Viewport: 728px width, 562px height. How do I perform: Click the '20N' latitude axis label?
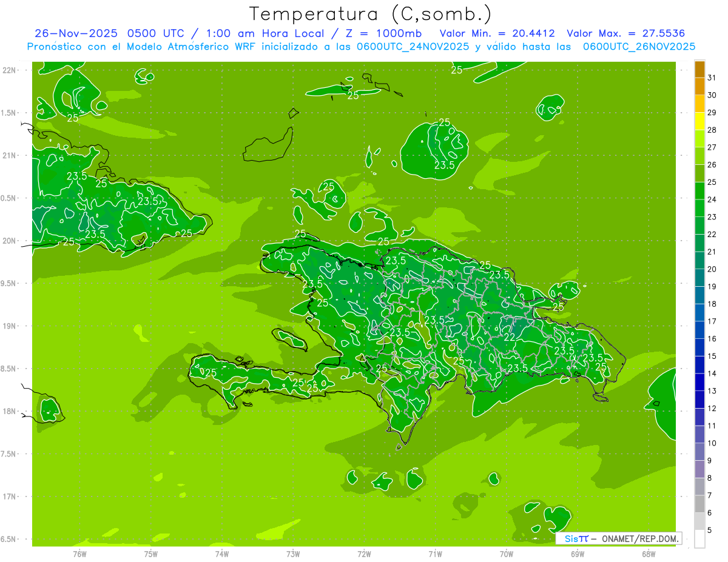click(x=10, y=241)
